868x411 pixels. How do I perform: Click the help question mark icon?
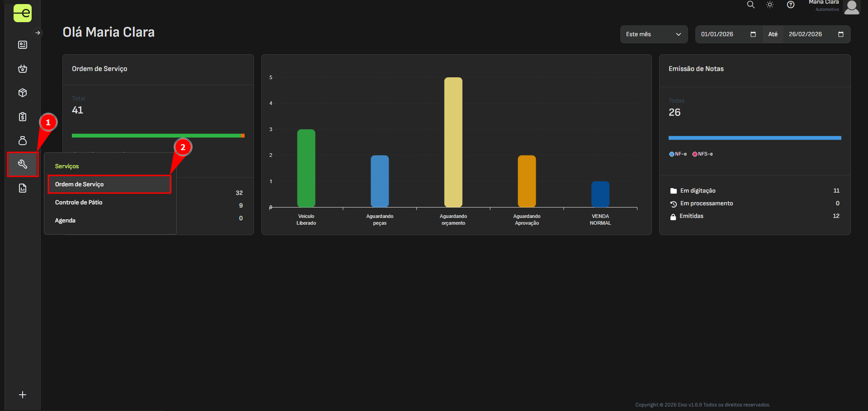pyautogui.click(x=790, y=5)
